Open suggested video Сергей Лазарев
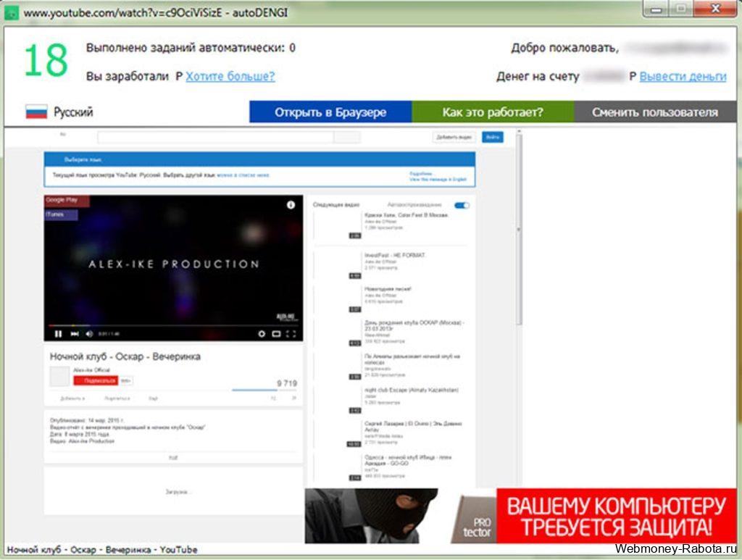742x560 pixels. pyautogui.click(x=412, y=427)
